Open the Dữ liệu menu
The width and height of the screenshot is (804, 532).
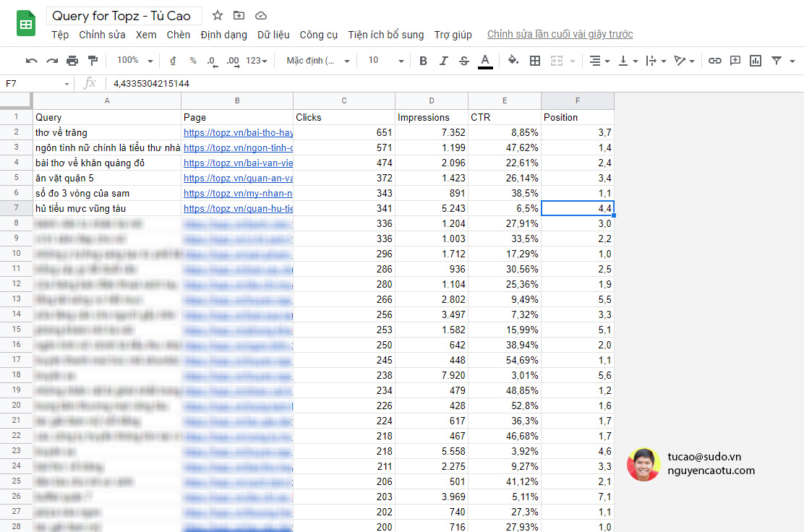coord(273,34)
